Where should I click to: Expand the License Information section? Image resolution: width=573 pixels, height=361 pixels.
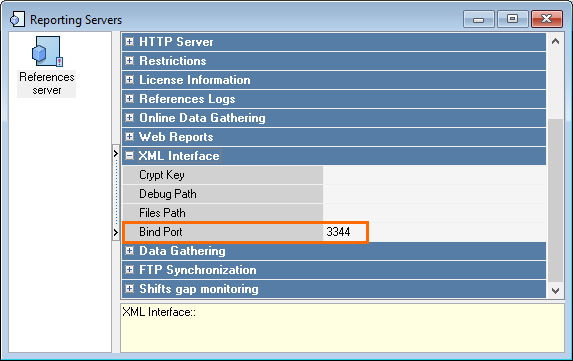coord(130,80)
